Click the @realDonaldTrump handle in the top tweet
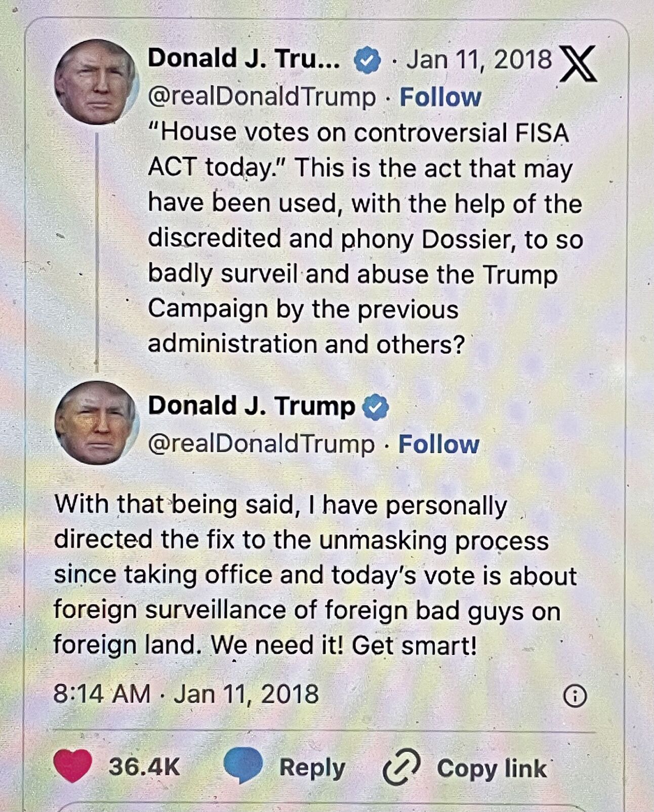This screenshot has height=812, width=654. pyautogui.click(x=262, y=97)
